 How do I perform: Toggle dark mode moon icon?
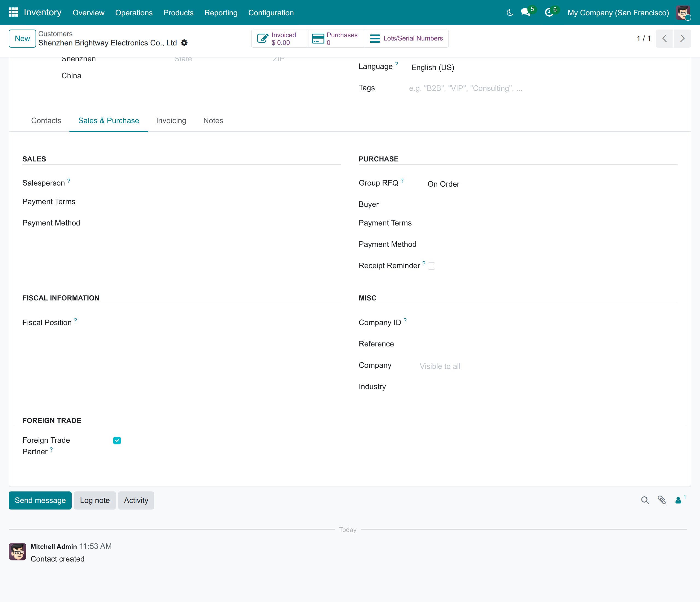coord(510,13)
